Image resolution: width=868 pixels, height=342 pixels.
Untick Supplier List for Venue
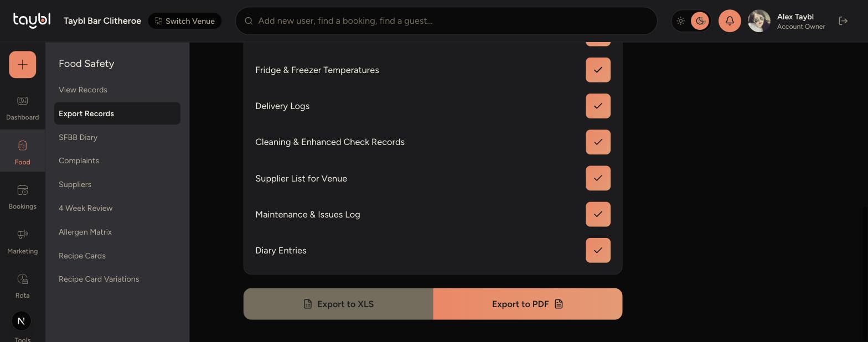coord(598,178)
